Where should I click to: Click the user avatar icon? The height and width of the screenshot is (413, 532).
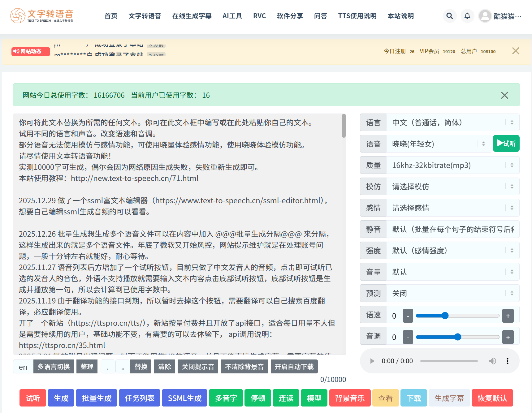(x=485, y=16)
